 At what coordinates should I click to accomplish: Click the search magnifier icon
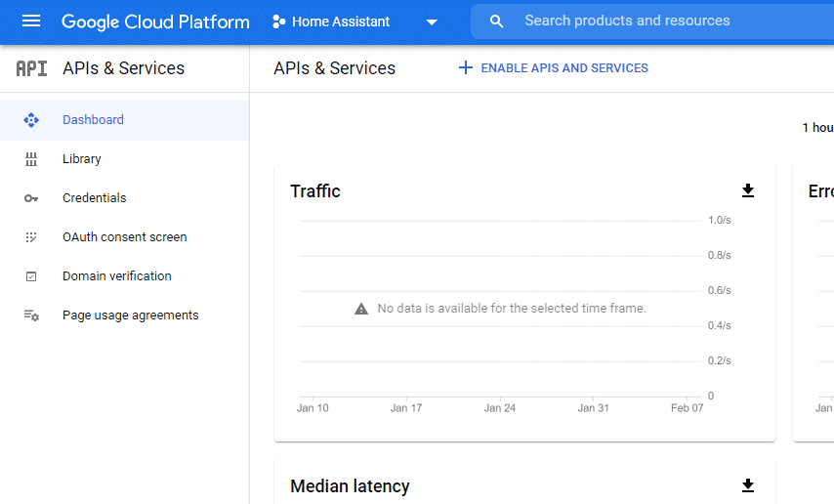[497, 21]
